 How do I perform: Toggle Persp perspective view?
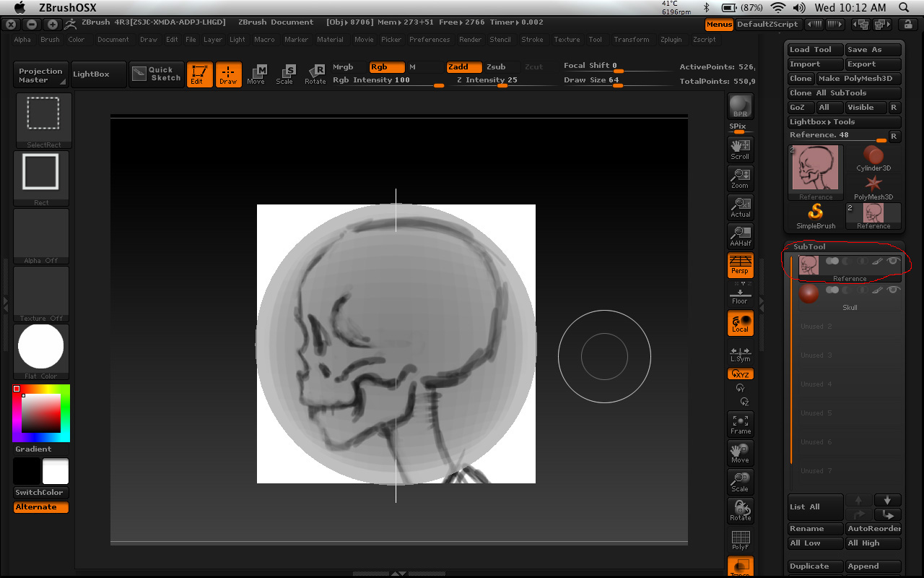pyautogui.click(x=740, y=264)
